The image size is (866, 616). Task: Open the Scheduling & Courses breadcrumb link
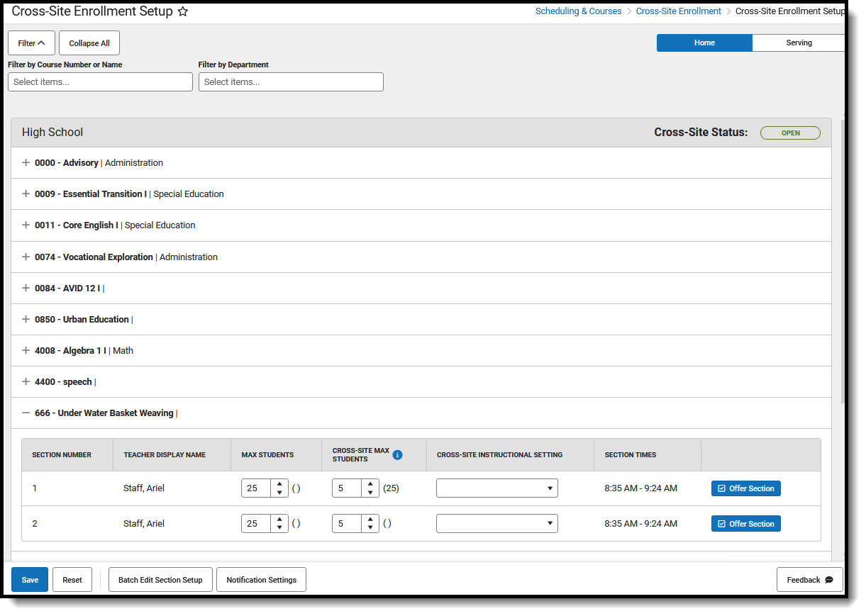coord(578,11)
